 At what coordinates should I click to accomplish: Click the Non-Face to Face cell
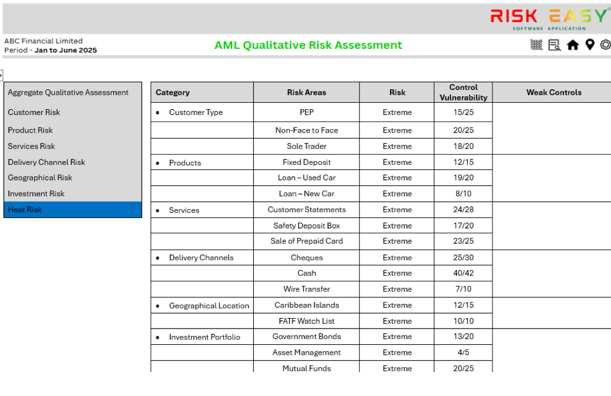306,130
